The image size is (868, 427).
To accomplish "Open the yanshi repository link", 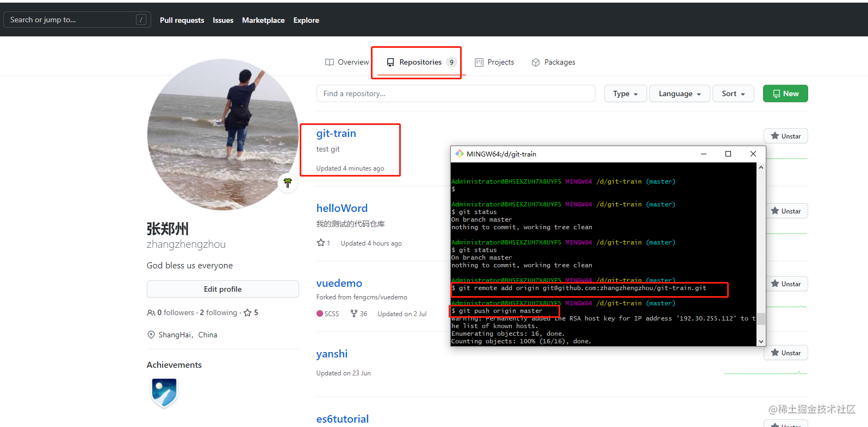I will (332, 354).
